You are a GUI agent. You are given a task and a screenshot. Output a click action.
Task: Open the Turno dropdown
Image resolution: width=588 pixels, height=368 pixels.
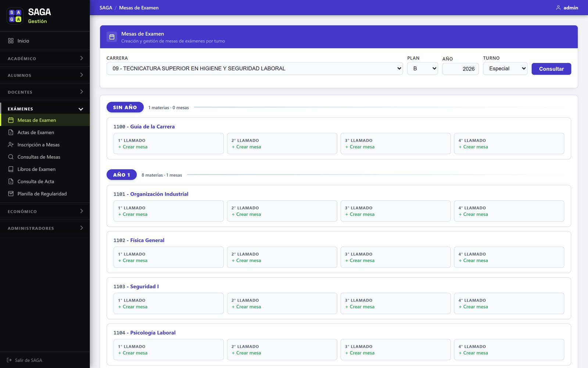pos(505,68)
